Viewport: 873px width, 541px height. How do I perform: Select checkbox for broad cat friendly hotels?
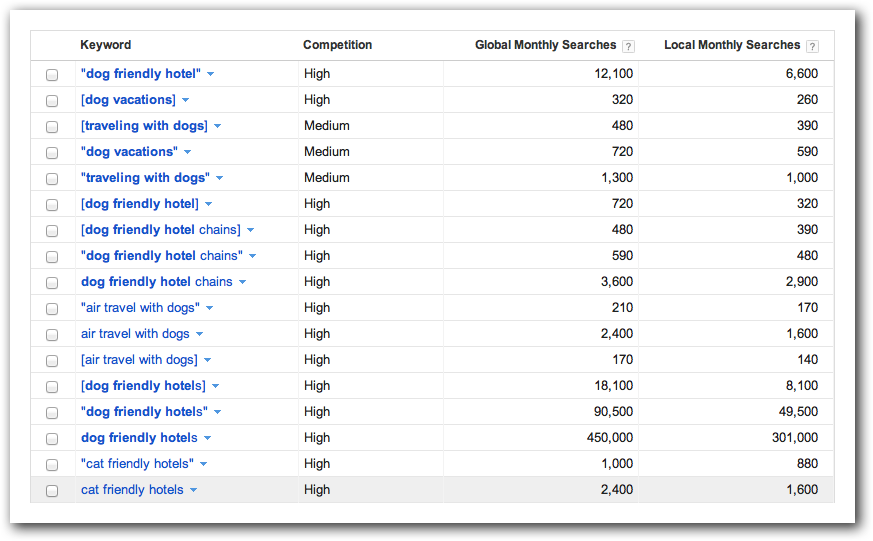[x=52, y=491]
